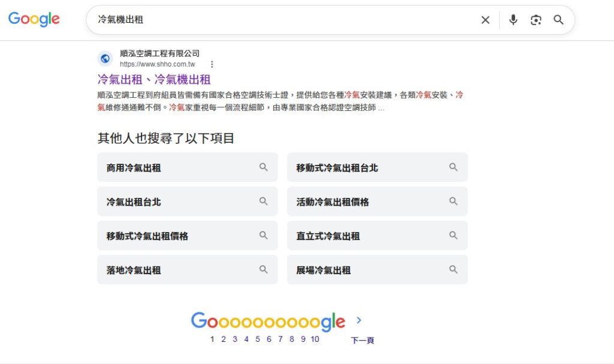
Task: Go to results page 10
Action: [x=315, y=339]
